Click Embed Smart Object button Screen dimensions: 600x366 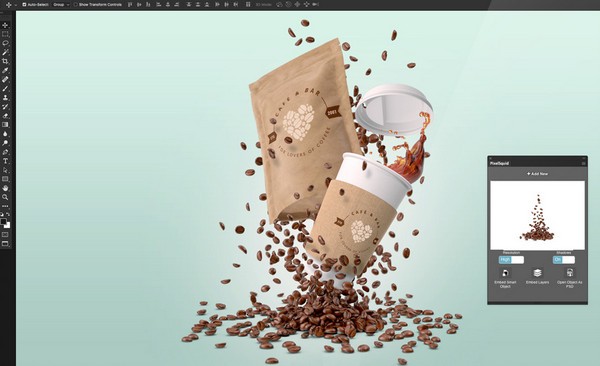(505, 278)
